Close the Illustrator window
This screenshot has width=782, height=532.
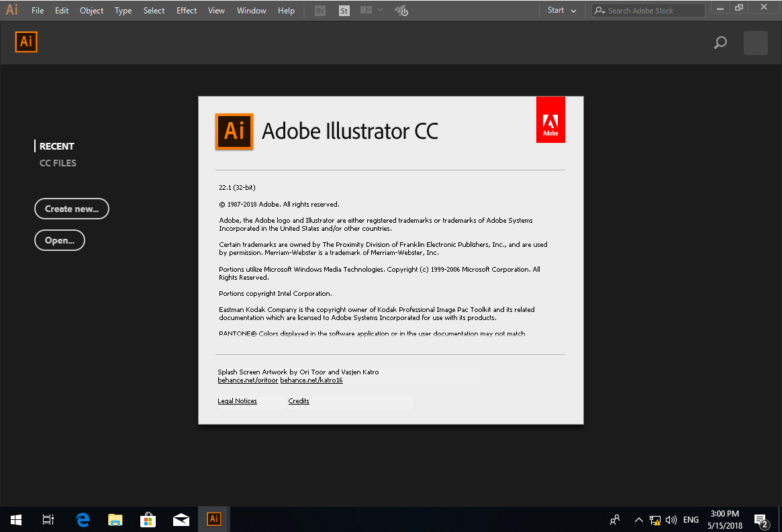point(764,7)
